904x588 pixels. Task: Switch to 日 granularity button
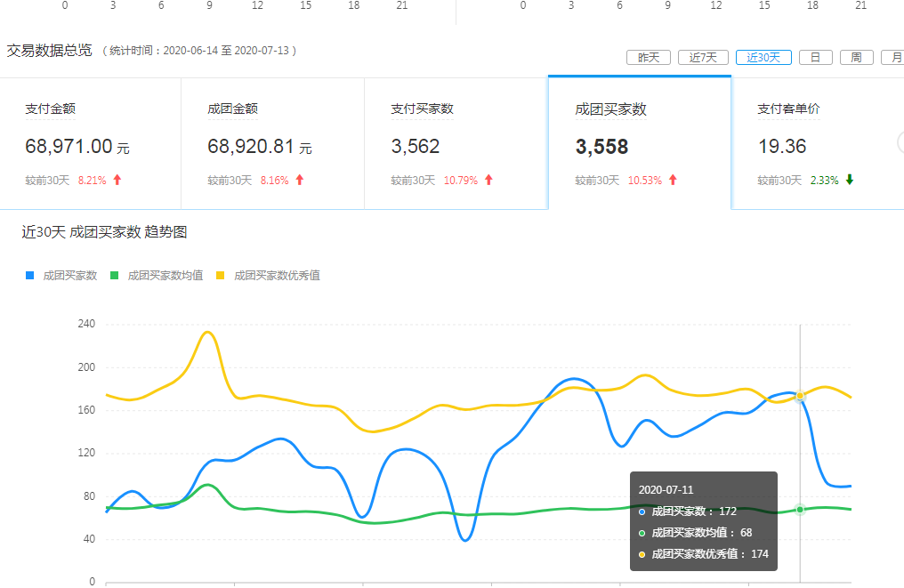pyautogui.click(x=815, y=58)
